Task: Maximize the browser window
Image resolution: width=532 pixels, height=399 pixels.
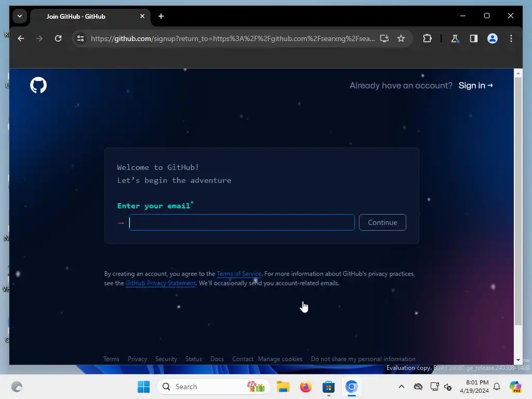Action: tap(486, 16)
